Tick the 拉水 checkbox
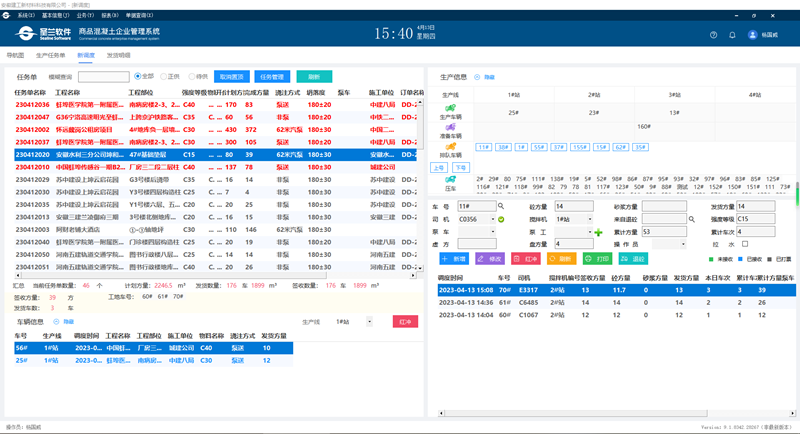Image resolution: width=800 pixels, height=434 pixels. click(x=744, y=244)
